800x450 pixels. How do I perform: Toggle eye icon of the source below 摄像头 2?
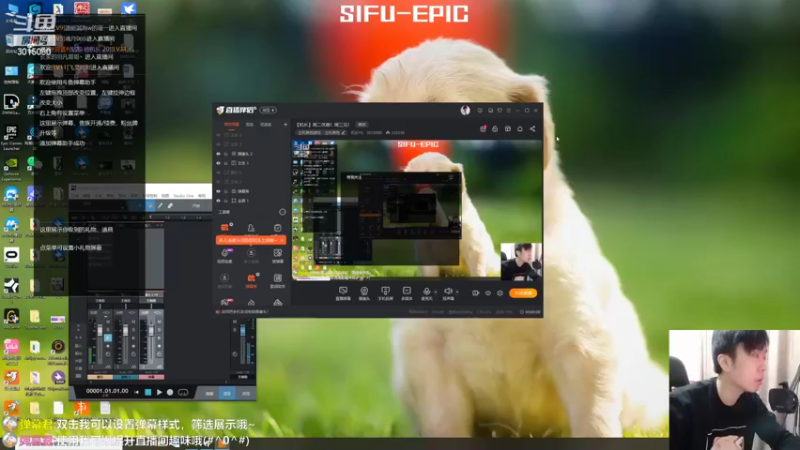(x=218, y=163)
